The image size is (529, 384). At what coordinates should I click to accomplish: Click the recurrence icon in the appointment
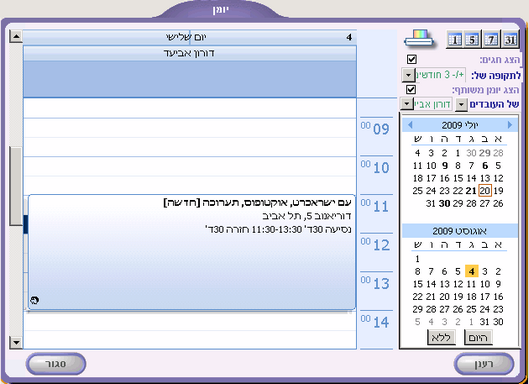(34, 300)
